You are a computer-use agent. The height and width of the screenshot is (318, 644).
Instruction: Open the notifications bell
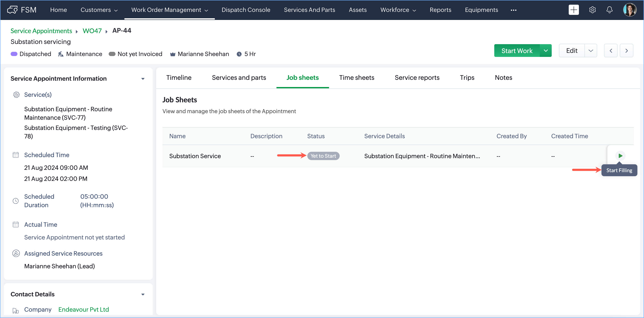(610, 10)
